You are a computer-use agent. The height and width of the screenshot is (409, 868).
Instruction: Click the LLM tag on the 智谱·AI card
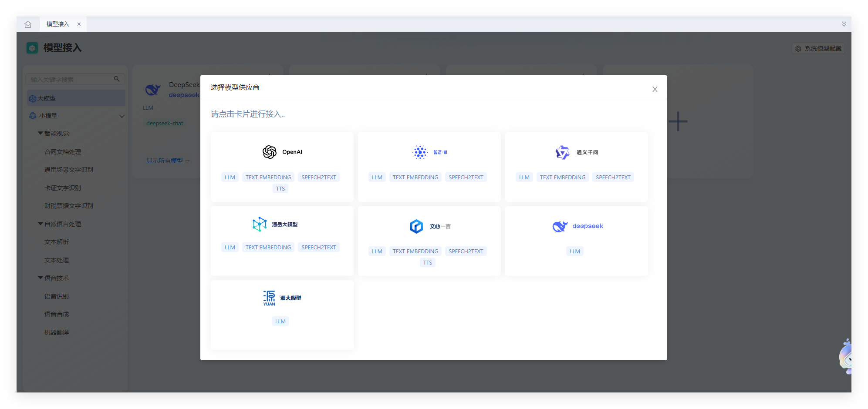[x=377, y=178]
